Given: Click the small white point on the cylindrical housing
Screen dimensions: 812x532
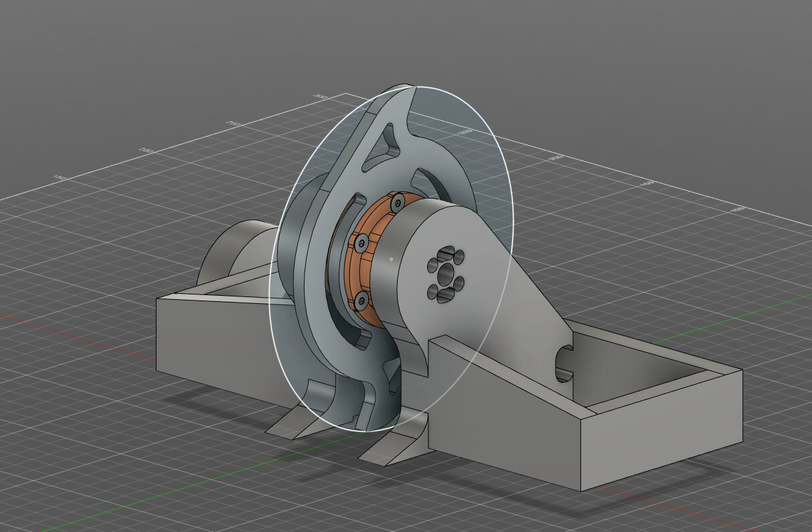Looking at the screenshot, I should [391, 256].
